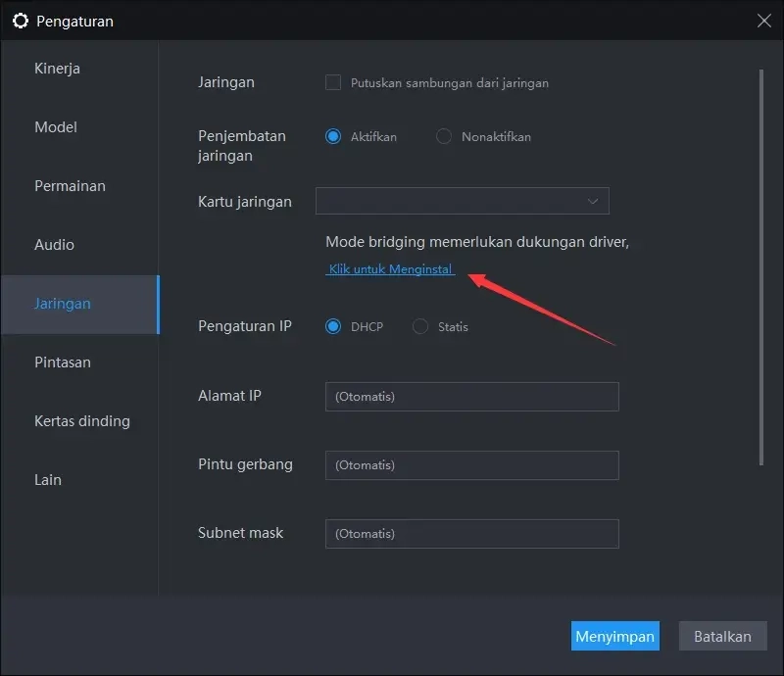Screen dimensions: 784x676
Task: Click the Klik untuk Menginstal driver link
Action: (390, 268)
